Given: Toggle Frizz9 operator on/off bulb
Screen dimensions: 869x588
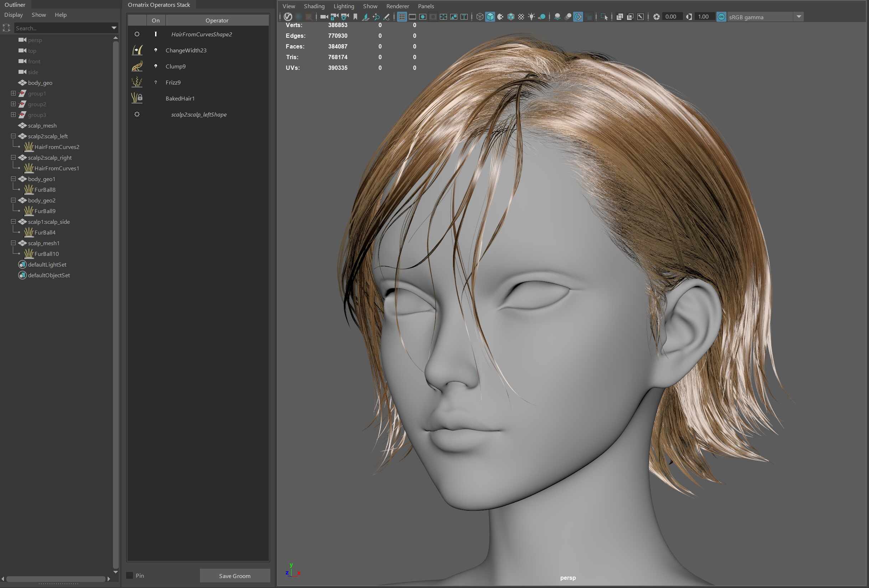Looking at the screenshot, I should (155, 82).
